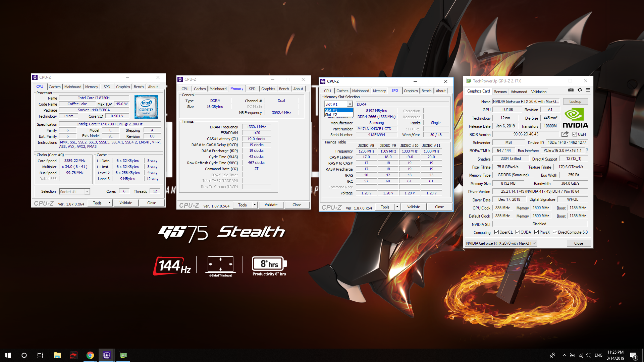Toggle the PhysX checkbox
Viewport: 644px width, 362px height.
pyautogui.click(x=536, y=232)
